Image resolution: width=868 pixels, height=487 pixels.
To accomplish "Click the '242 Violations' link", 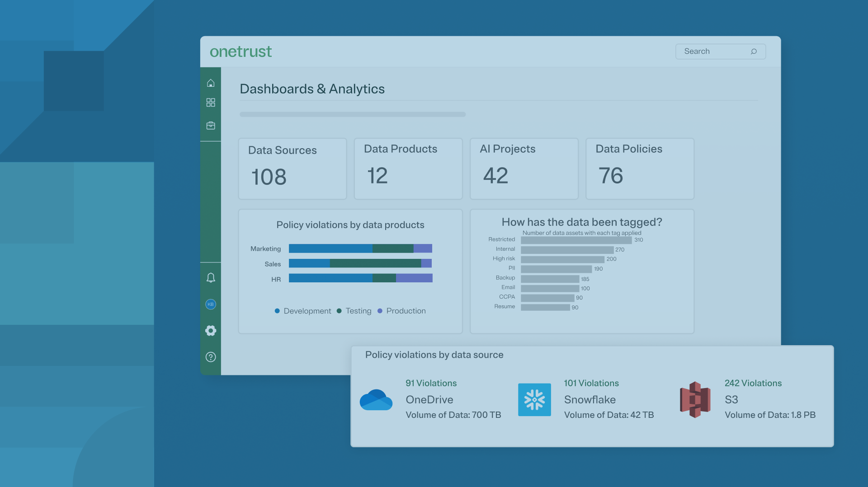I will point(753,383).
